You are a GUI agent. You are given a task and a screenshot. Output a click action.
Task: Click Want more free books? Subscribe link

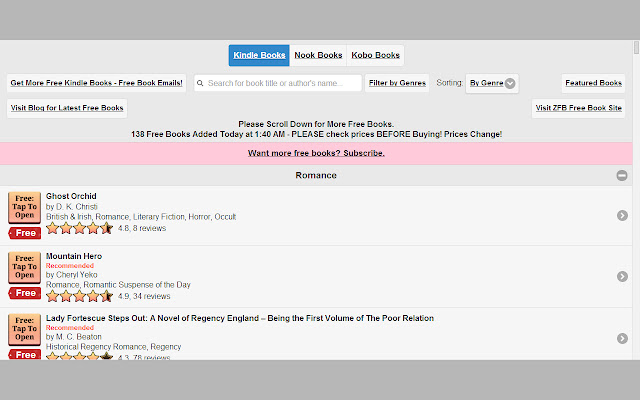pyautogui.click(x=316, y=153)
